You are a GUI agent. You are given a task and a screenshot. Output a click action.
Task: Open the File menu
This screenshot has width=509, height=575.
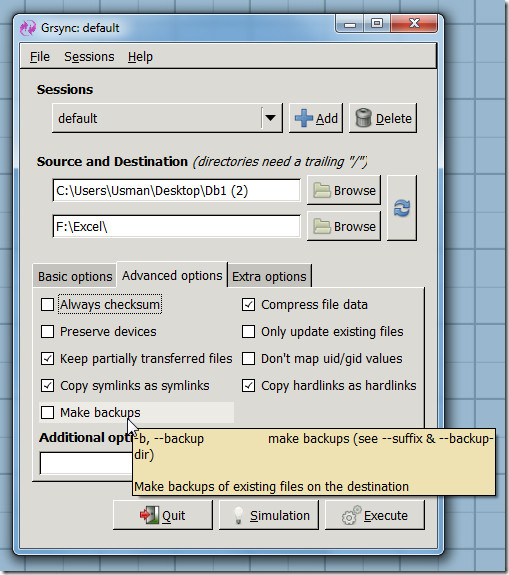40,57
